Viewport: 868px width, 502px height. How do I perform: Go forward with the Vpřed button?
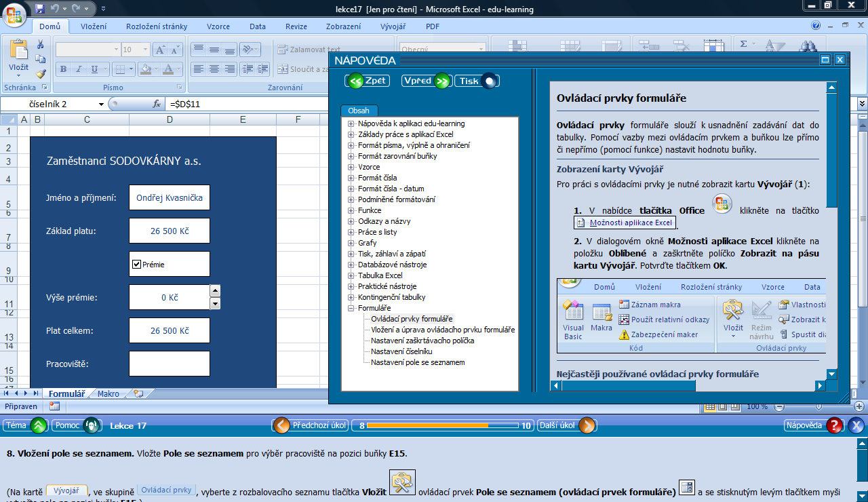click(426, 81)
